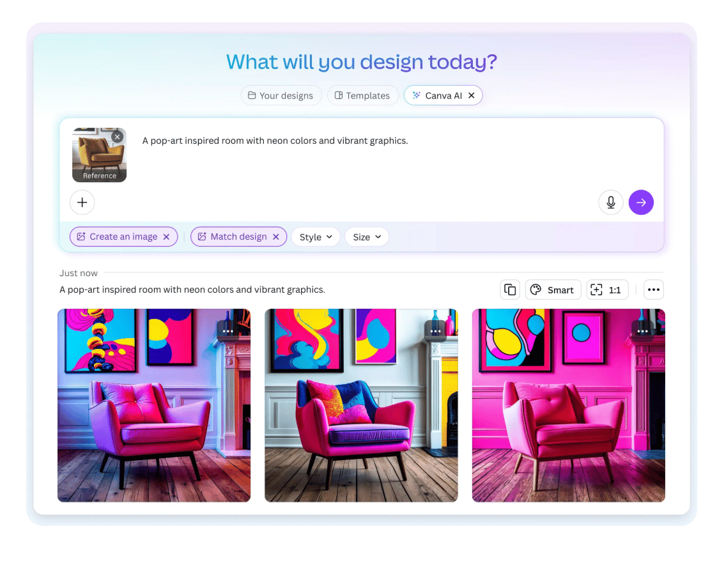Remove the chair reference image
The height and width of the screenshot is (588, 717).
(118, 136)
